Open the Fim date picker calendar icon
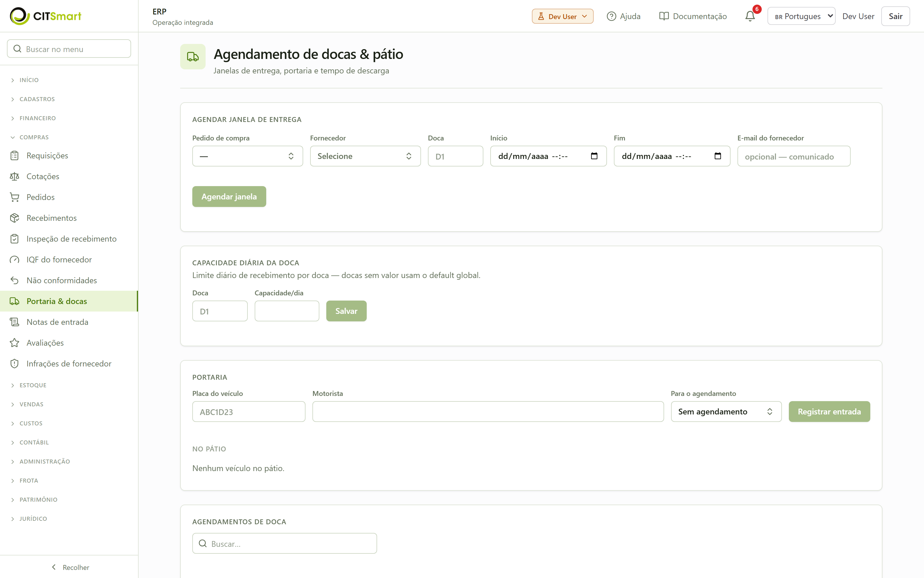Image resolution: width=924 pixels, height=578 pixels. tap(718, 156)
